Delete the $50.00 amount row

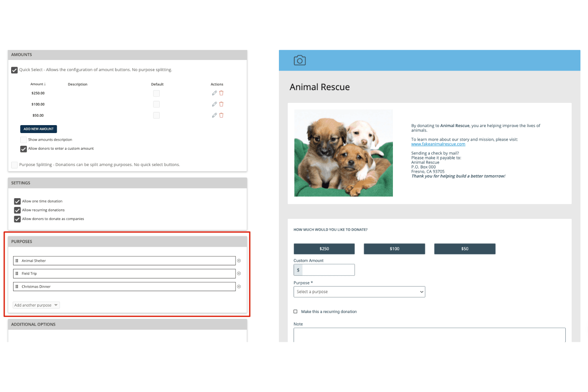221,115
